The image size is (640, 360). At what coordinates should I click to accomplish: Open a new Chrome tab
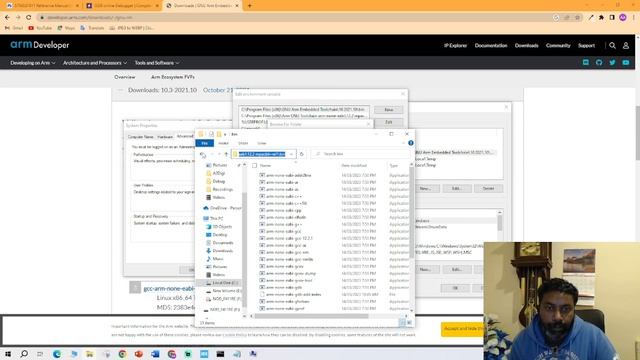[249, 6]
